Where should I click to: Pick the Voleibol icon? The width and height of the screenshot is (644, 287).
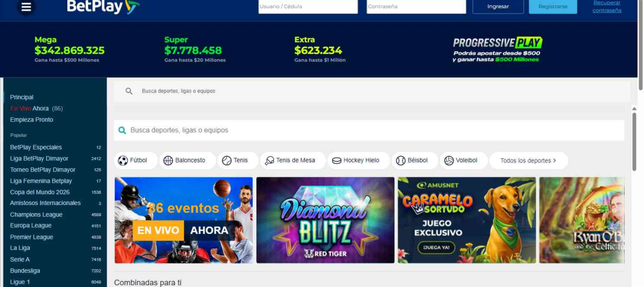tap(449, 160)
